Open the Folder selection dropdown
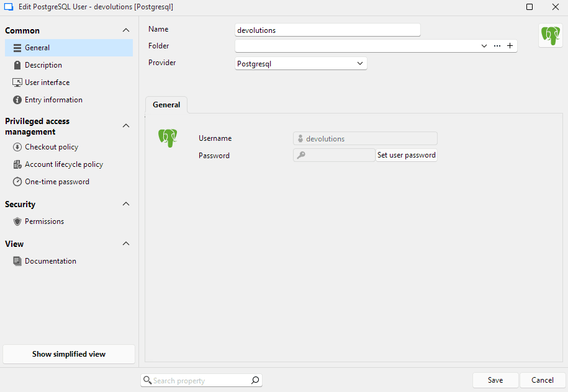The height and width of the screenshot is (392, 568). (x=484, y=45)
